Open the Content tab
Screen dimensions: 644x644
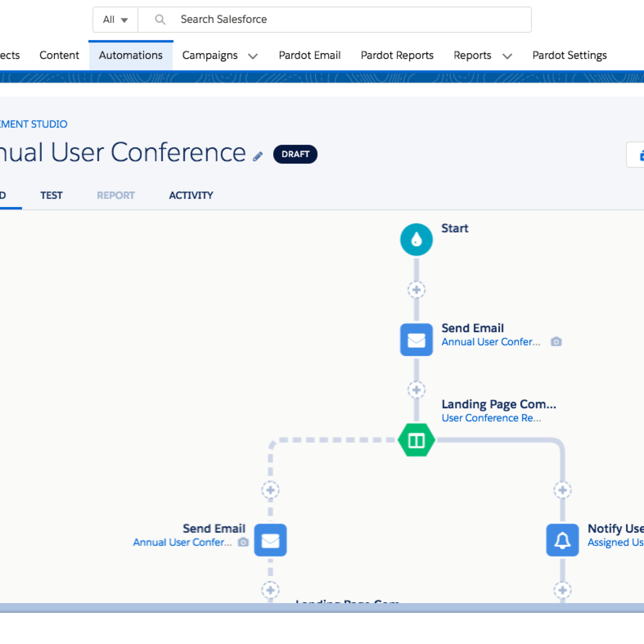click(x=59, y=55)
